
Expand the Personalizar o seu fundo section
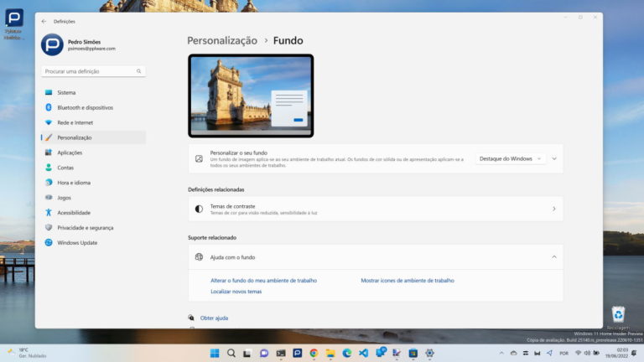click(x=554, y=158)
